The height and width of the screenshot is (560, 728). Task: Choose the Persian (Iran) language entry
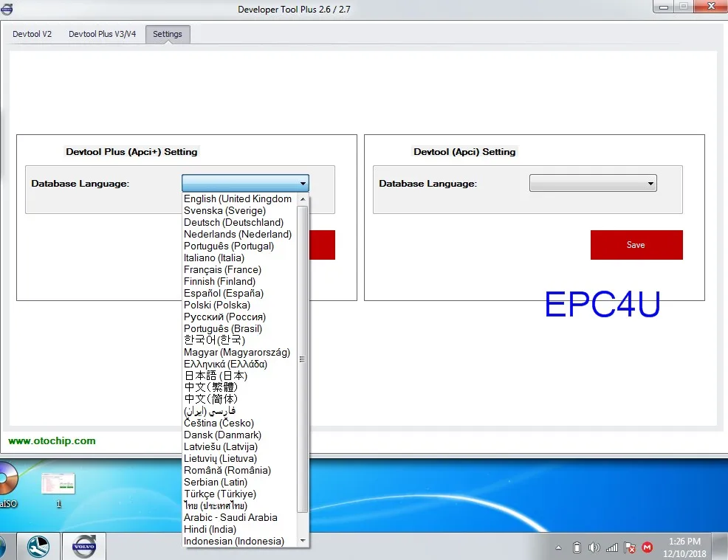[239, 411]
